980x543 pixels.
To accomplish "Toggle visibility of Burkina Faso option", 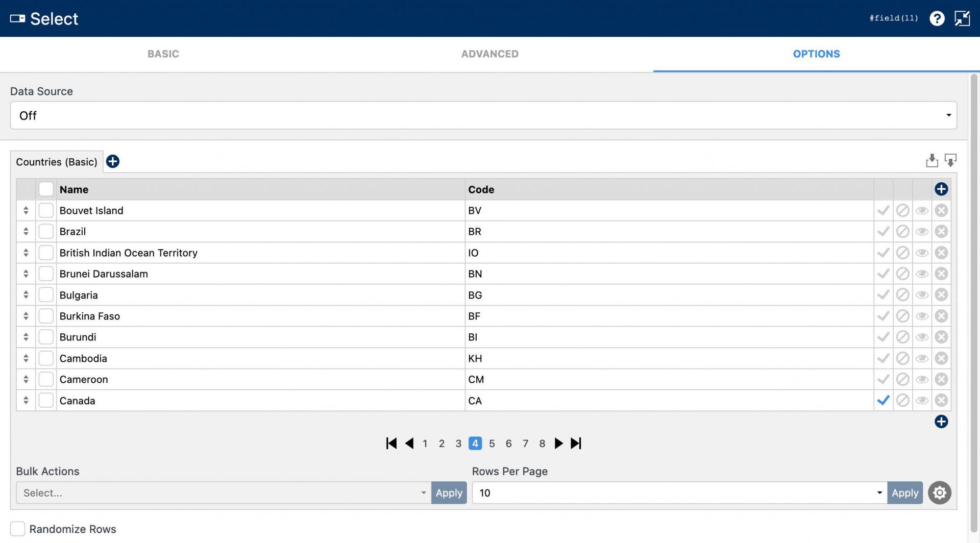I will click(x=922, y=316).
